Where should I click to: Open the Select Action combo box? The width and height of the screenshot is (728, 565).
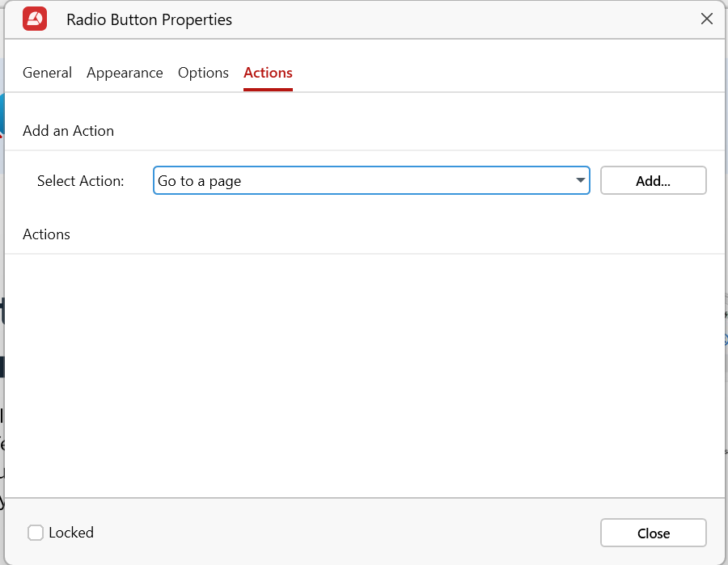(371, 181)
